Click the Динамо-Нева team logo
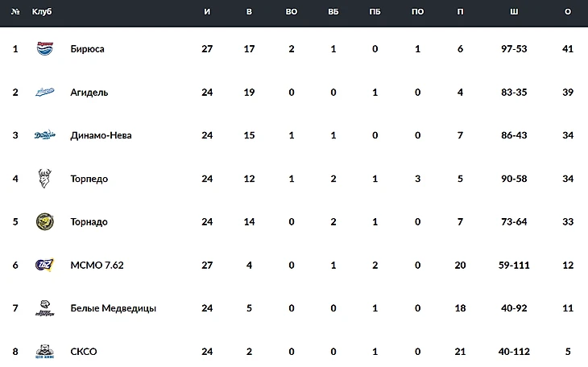This screenshot has height=367, width=588. [x=44, y=135]
